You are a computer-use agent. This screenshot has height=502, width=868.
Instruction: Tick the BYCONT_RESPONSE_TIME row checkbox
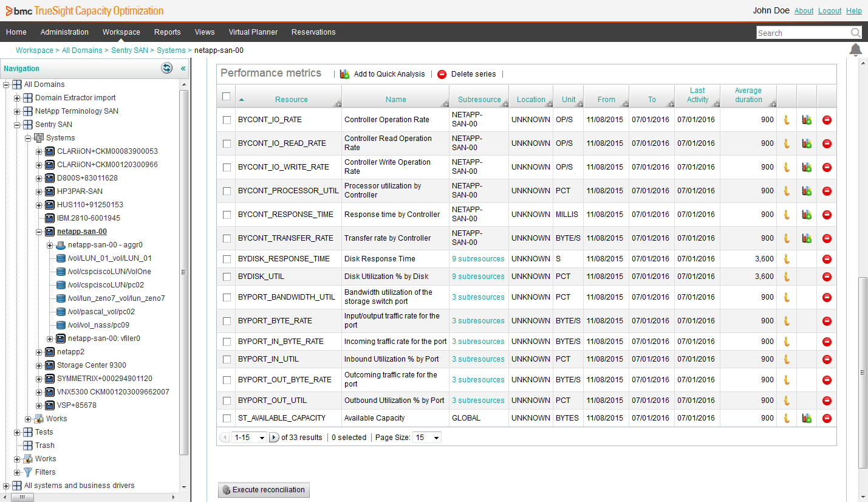point(227,215)
